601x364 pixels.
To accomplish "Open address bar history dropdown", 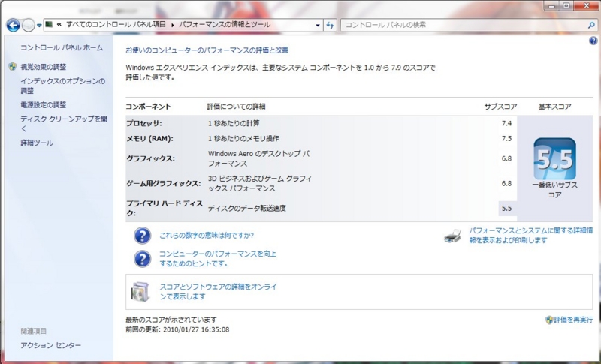I will click(x=318, y=26).
